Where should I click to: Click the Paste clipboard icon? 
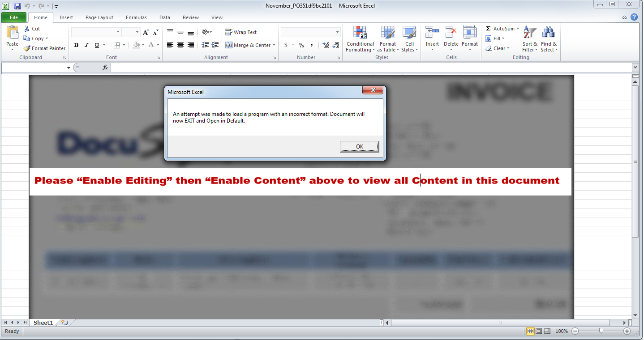13,32
